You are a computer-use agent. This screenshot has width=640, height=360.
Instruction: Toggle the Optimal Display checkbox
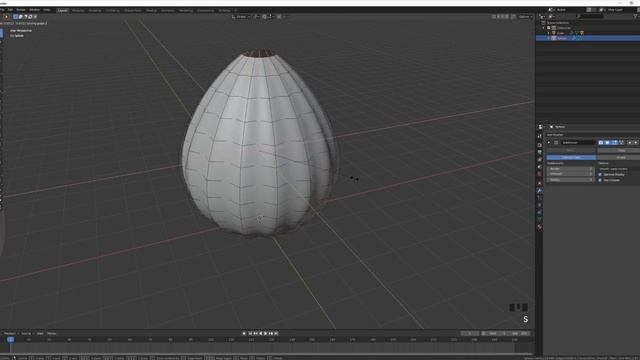pyautogui.click(x=600, y=174)
